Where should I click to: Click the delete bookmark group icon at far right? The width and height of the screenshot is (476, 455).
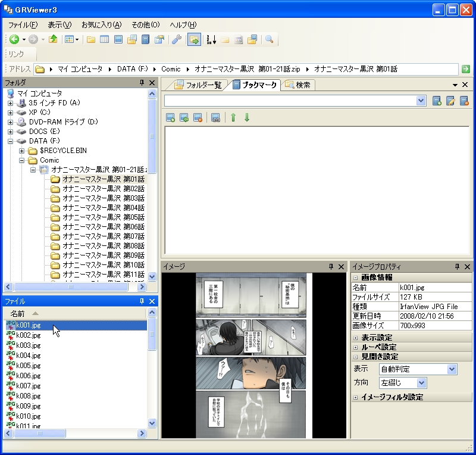pos(464,101)
